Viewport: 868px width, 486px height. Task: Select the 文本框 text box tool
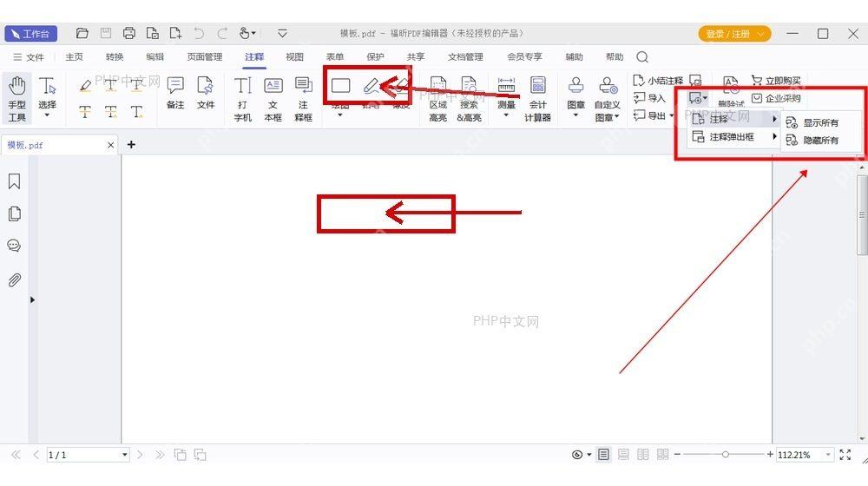(273, 99)
